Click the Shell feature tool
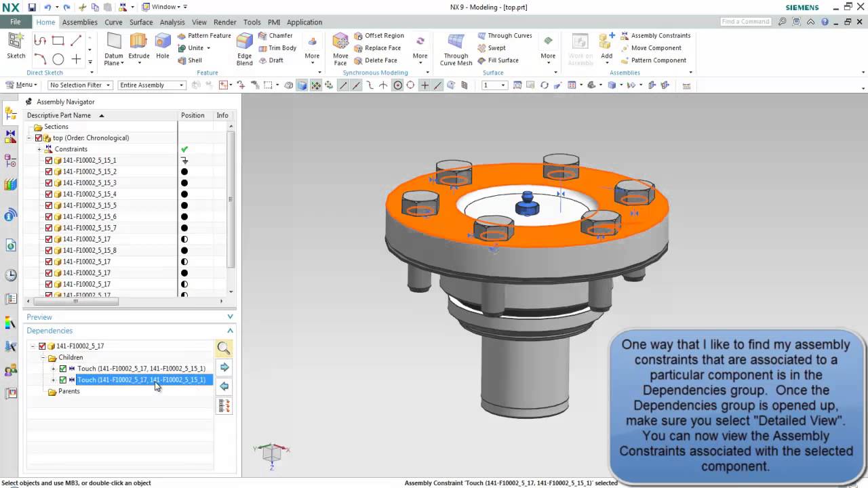 (190, 60)
